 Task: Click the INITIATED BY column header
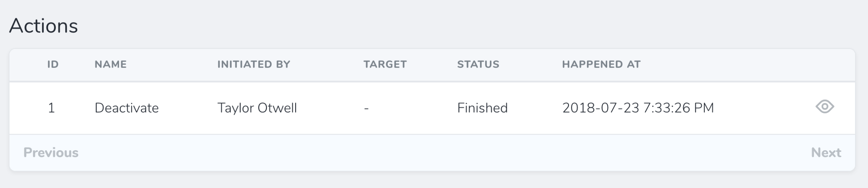(x=253, y=64)
